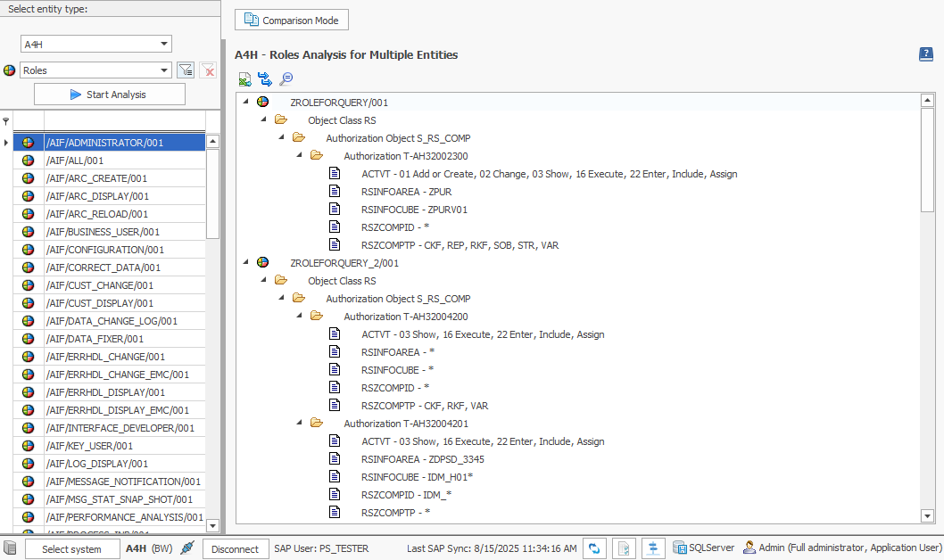Click the sync refresh icon in status bar
This screenshot has width=944, height=560.
595,548
